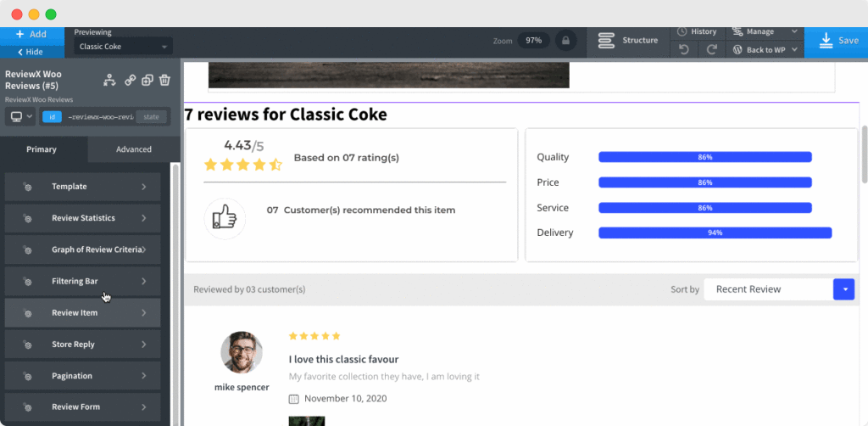This screenshot has height=426, width=868.
Task: Click the Add button
Action: [x=31, y=34]
